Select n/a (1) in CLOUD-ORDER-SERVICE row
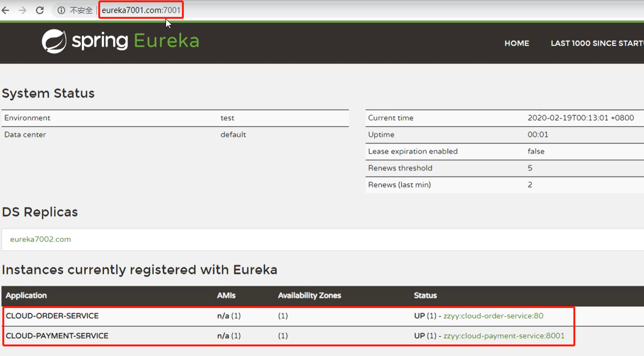This screenshot has width=644, height=356. click(229, 316)
